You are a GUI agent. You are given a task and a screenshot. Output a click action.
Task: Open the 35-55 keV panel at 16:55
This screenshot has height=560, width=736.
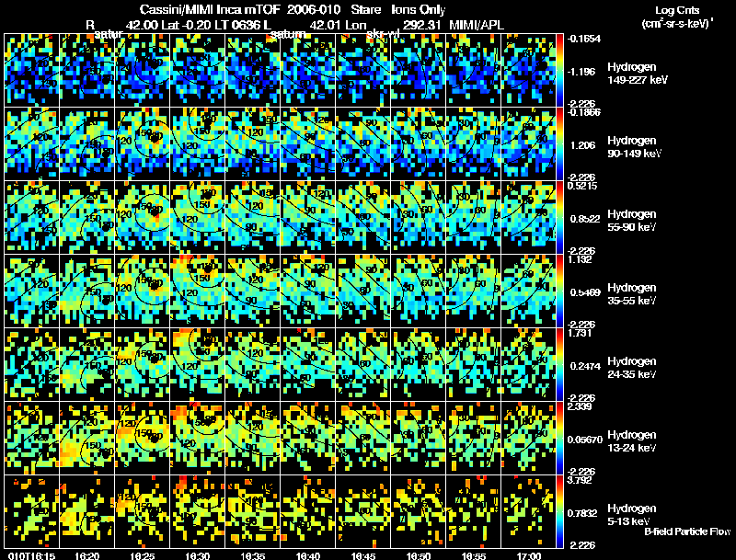(474, 291)
